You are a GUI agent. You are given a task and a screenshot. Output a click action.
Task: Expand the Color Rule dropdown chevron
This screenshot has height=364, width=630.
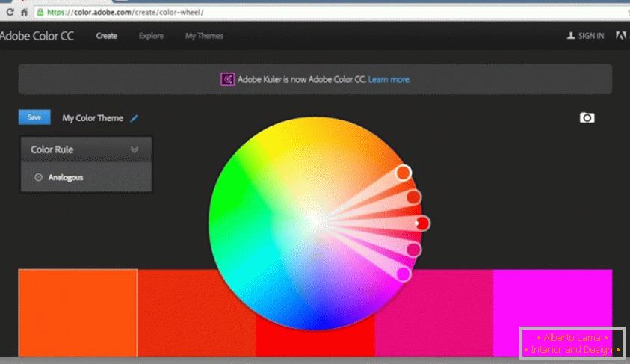[x=135, y=149]
